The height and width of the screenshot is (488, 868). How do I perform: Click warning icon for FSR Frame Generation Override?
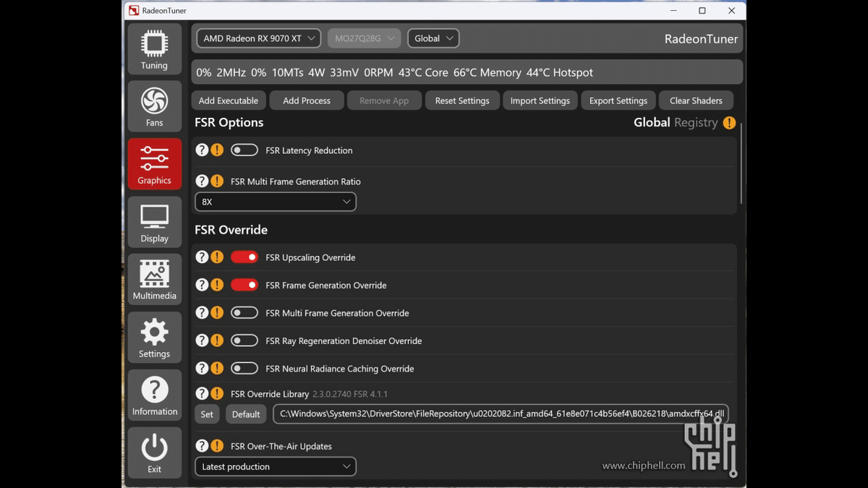coord(217,285)
